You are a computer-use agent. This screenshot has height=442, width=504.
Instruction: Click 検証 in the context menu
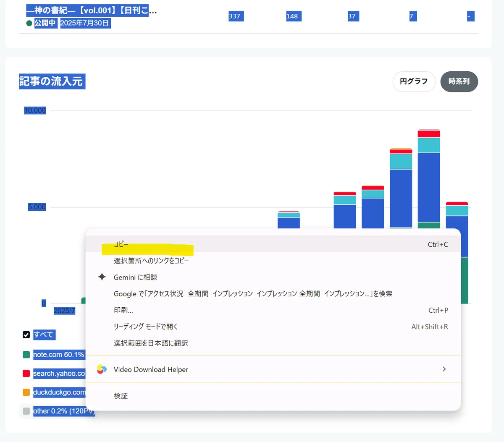[x=273, y=396]
